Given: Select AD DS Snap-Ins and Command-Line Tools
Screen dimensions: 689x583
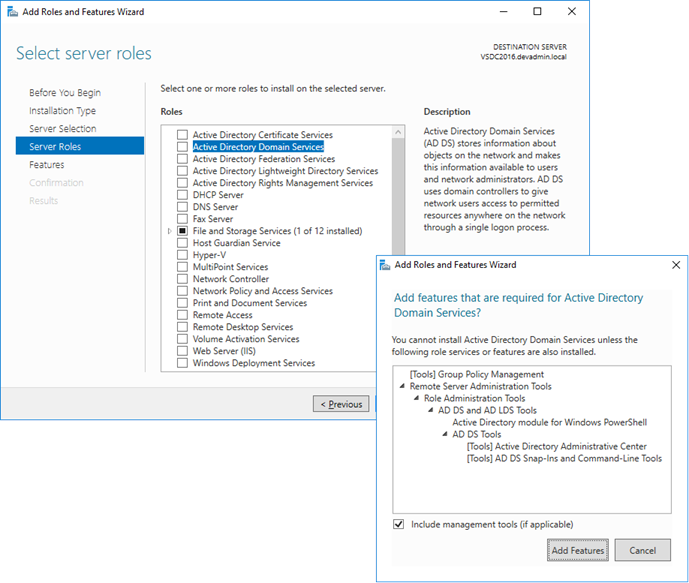Looking at the screenshot, I should click(564, 458).
